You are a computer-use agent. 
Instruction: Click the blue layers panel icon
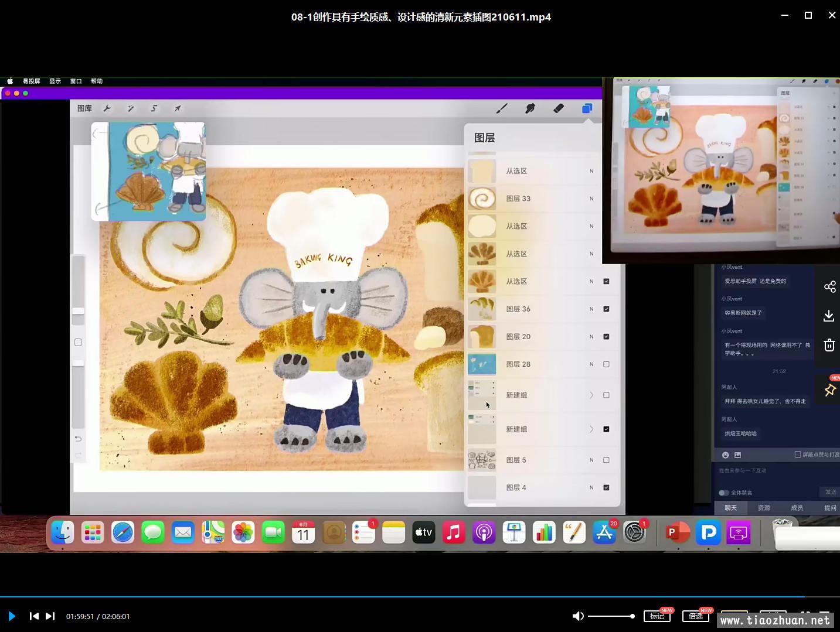[x=587, y=108]
